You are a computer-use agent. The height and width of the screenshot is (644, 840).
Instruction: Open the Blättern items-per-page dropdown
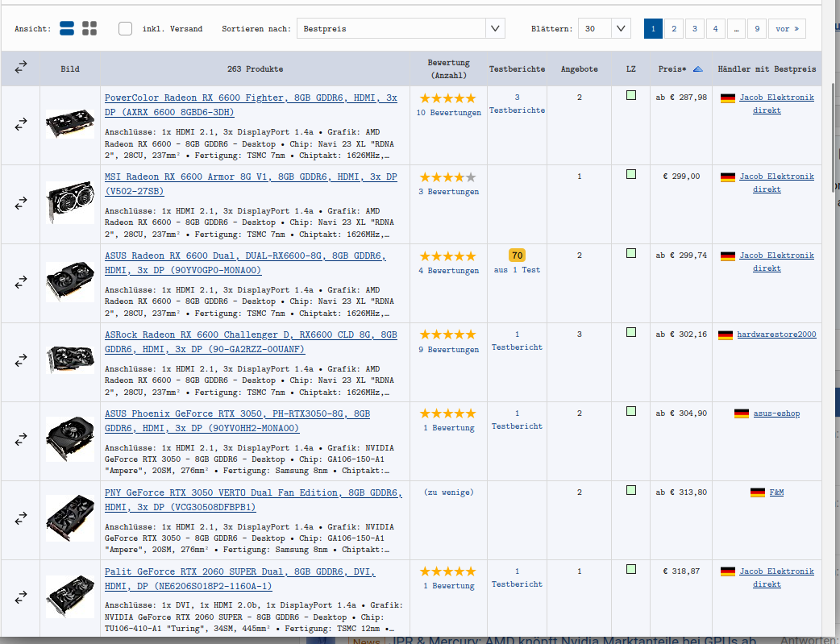pos(605,28)
